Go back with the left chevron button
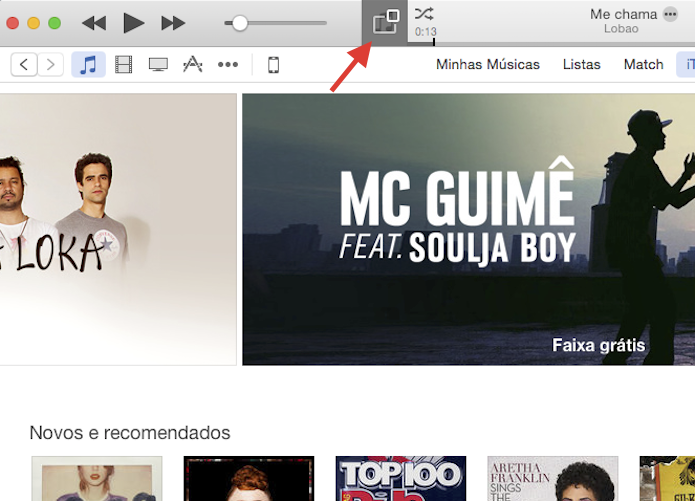The width and height of the screenshot is (695, 501). (x=24, y=65)
